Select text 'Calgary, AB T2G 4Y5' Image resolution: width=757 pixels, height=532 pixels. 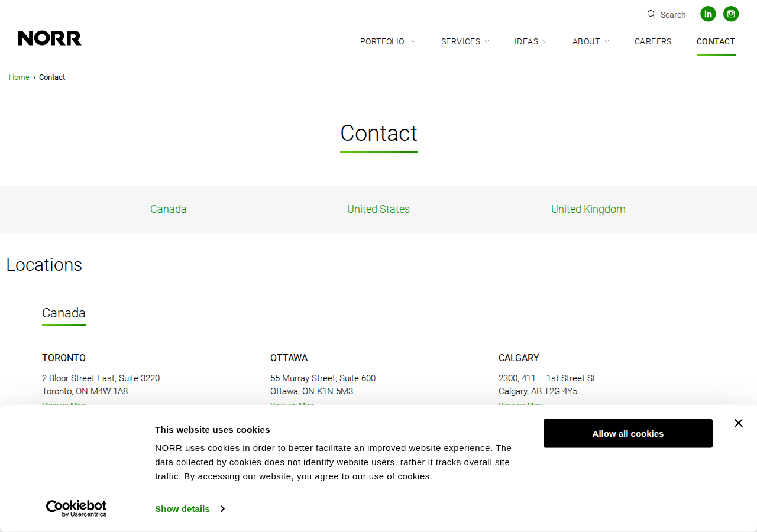(538, 391)
